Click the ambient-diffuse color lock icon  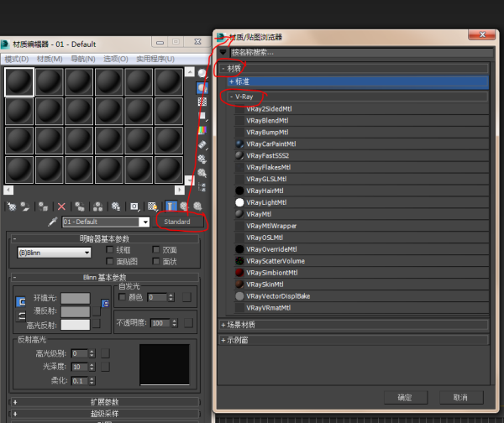[105, 303]
